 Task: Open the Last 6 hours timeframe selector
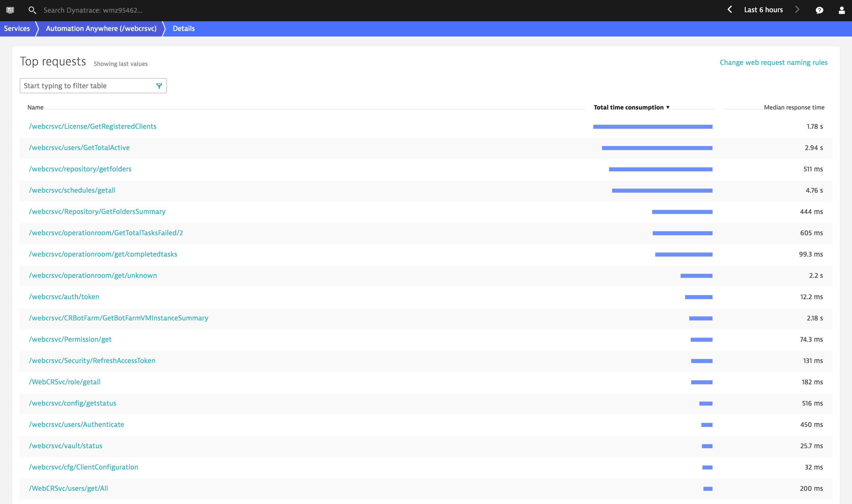tap(763, 10)
